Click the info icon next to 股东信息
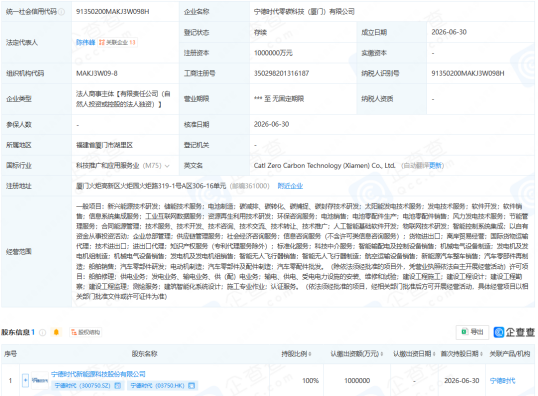The width and height of the screenshot is (538, 396). (x=43, y=332)
